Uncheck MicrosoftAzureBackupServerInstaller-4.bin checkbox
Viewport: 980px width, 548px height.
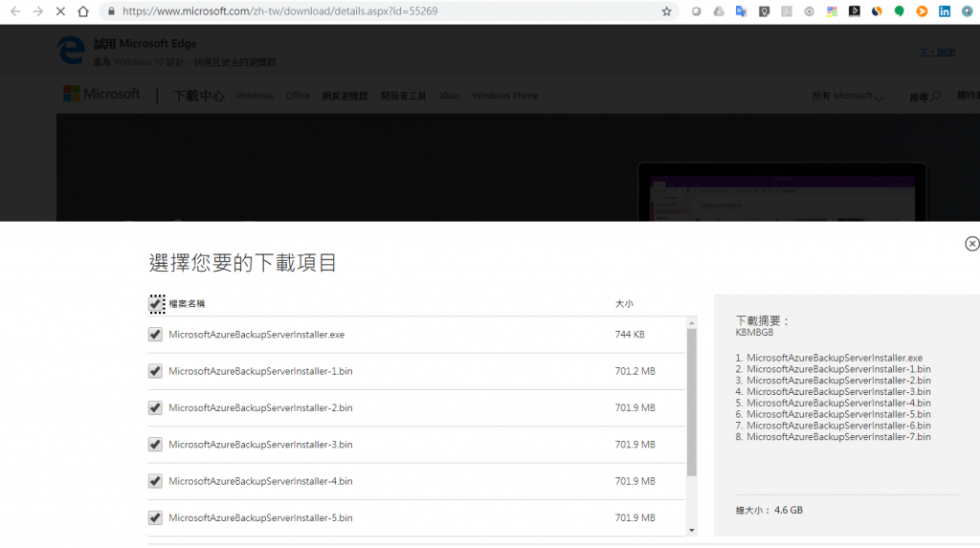pos(156,481)
